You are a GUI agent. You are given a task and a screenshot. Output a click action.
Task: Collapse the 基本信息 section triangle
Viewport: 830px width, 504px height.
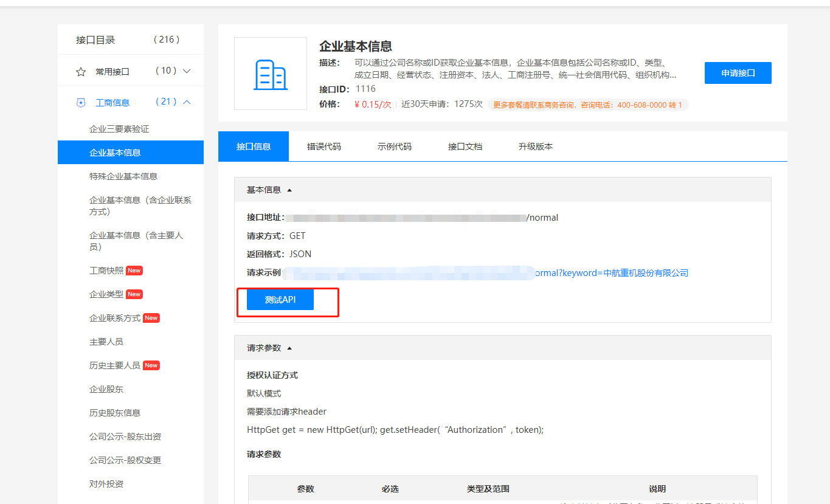pos(289,190)
